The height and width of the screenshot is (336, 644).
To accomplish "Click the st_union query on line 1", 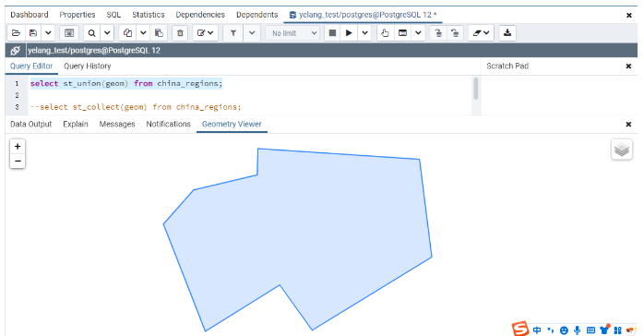I will 126,83.
